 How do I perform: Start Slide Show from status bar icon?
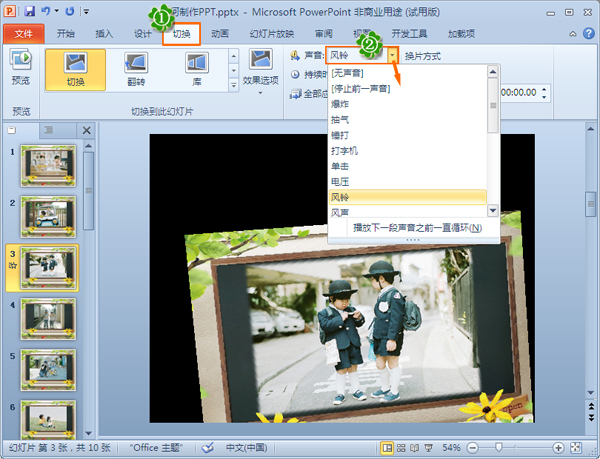pos(429,448)
